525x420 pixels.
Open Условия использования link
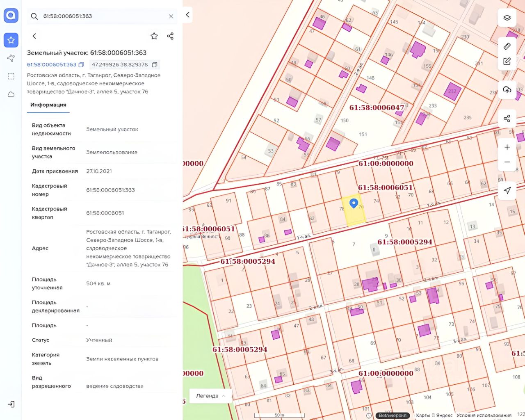pos(484,415)
